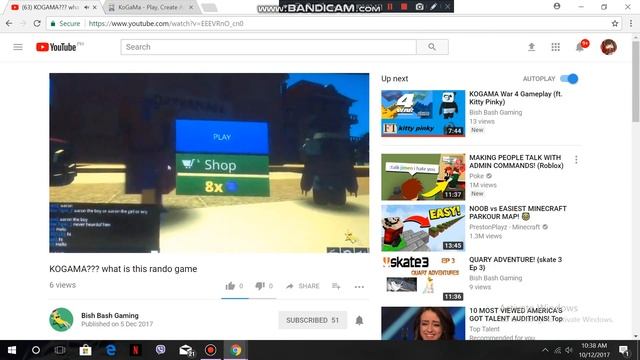Open MAKING PEOPLE TALK Roblox video thumbnail
The width and height of the screenshot is (640, 360).
coord(423,177)
